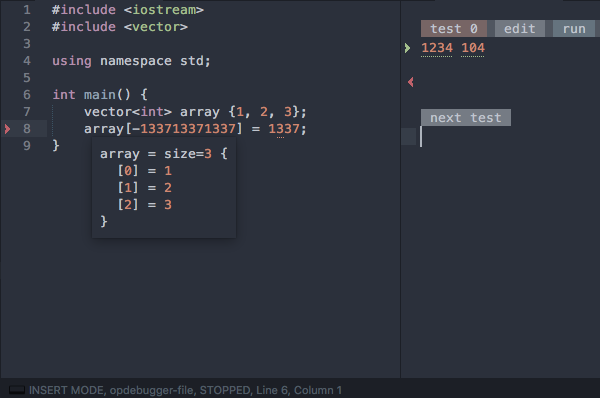
Task: Click the 'edit' test button
Action: pos(520,29)
